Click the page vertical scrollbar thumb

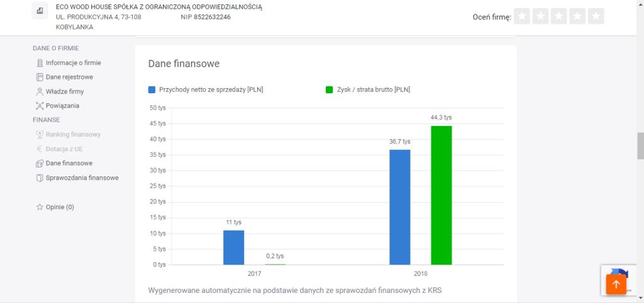pyautogui.click(x=640, y=146)
